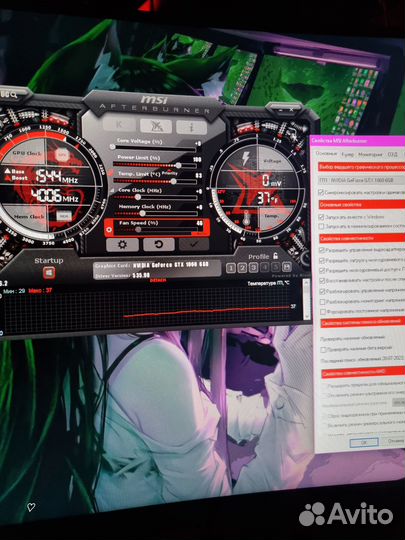
Task: Toggle the Форсировать постоянное напряжение checkbox
Action: (323, 312)
